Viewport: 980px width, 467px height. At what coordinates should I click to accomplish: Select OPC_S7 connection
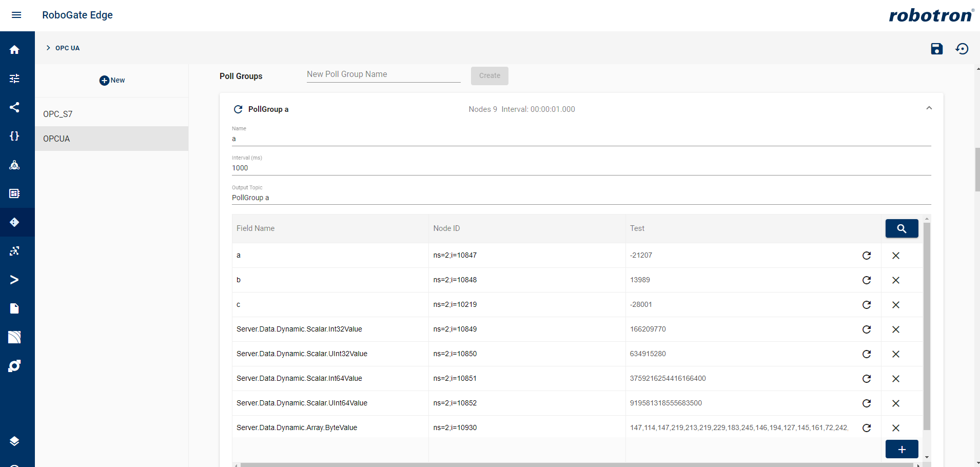pos(111,114)
